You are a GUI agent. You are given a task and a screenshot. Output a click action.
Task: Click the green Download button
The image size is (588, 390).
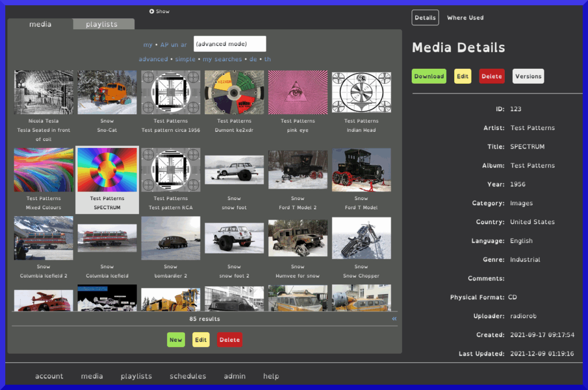coord(428,76)
